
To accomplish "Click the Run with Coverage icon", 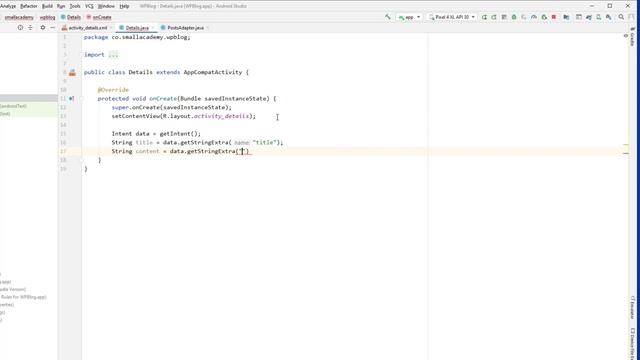I will click(x=524, y=17).
